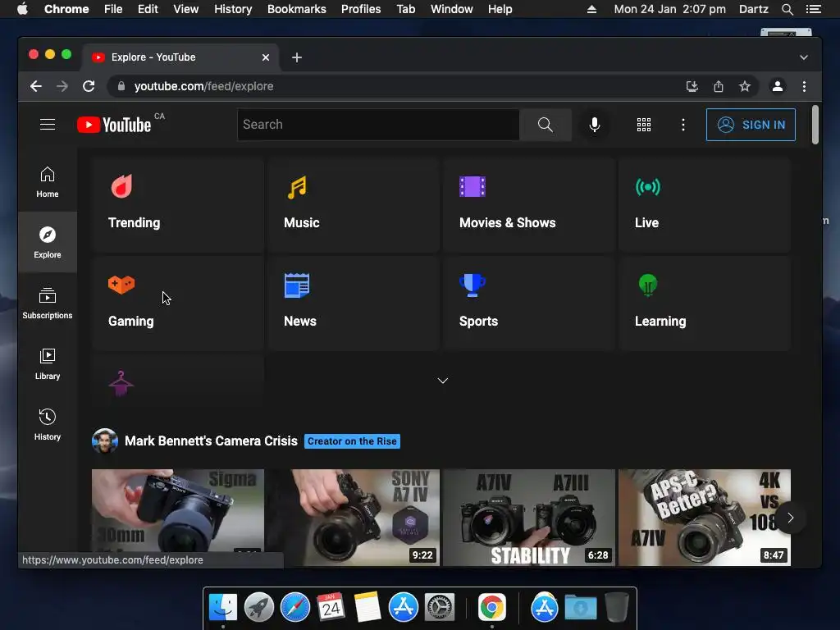840x630 pixels.
Task: Open the Learning category card
Action: 705,303
